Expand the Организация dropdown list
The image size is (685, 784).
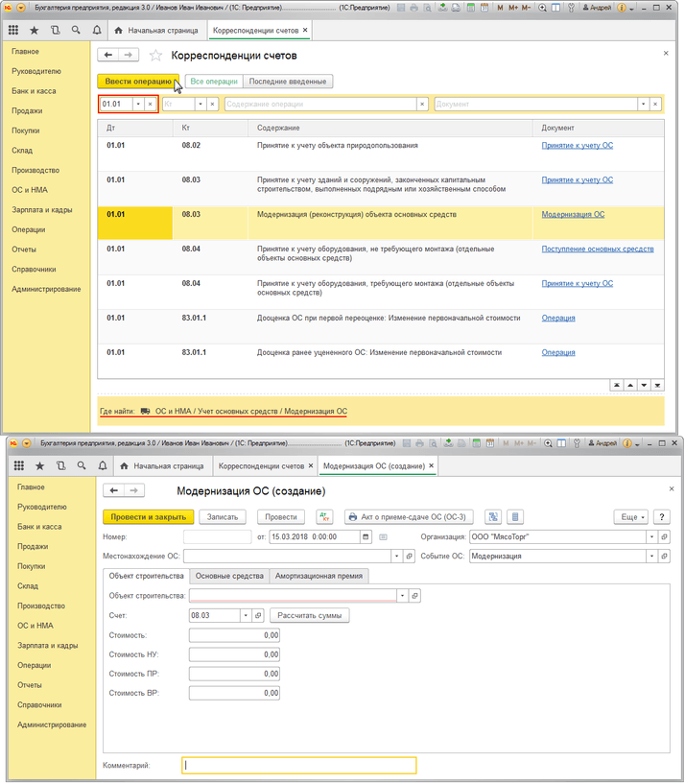pyautogui.click(x=652, y=536)
